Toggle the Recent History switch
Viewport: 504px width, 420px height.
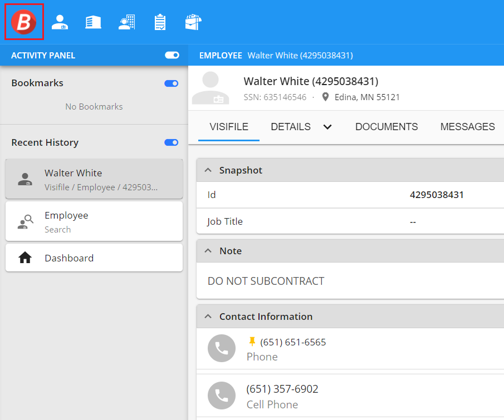pos(172,142)
